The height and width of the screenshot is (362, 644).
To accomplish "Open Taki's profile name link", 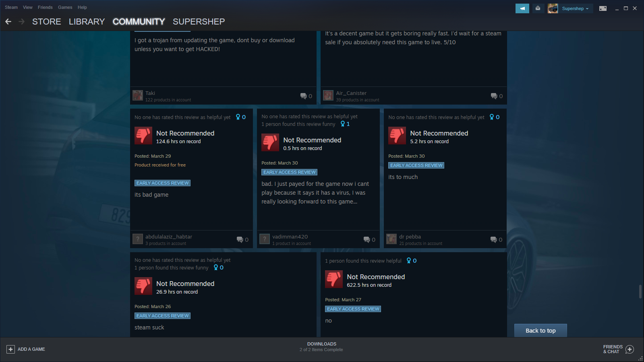I will coord(150,93).
